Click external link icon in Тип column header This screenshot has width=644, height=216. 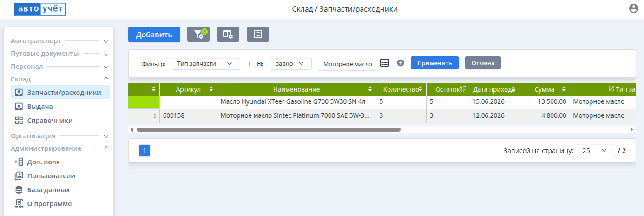coord(611,89)
